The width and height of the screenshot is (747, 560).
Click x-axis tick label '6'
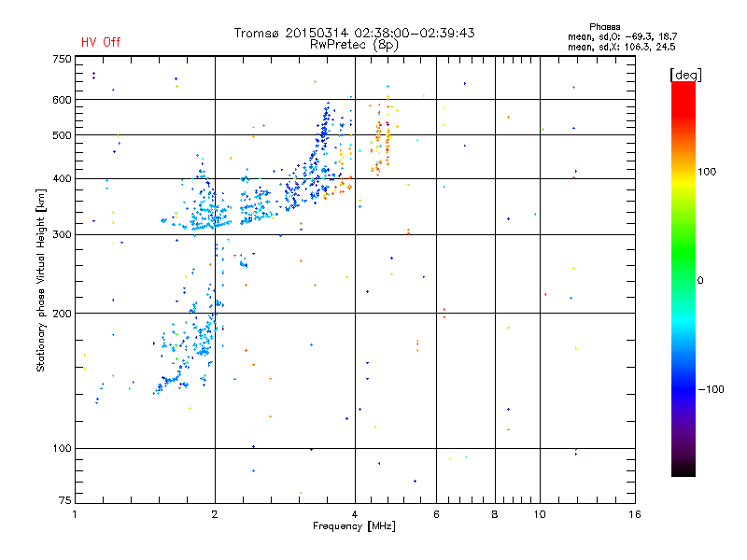tap(436, 514)
